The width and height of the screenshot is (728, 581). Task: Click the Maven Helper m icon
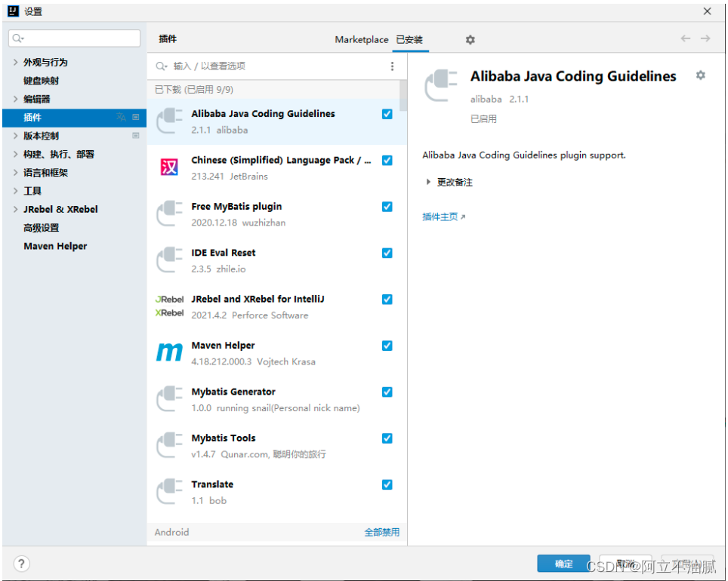pos(169,352)
